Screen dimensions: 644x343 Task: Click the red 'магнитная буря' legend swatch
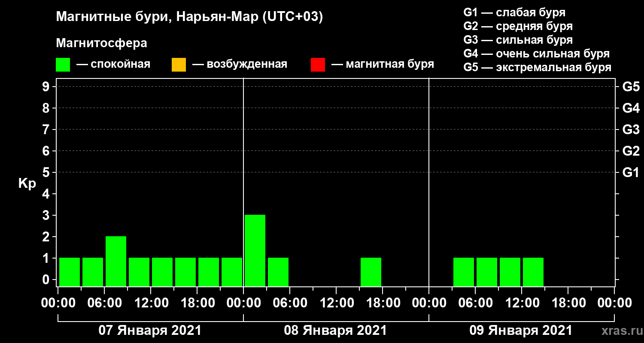point(318,65)
